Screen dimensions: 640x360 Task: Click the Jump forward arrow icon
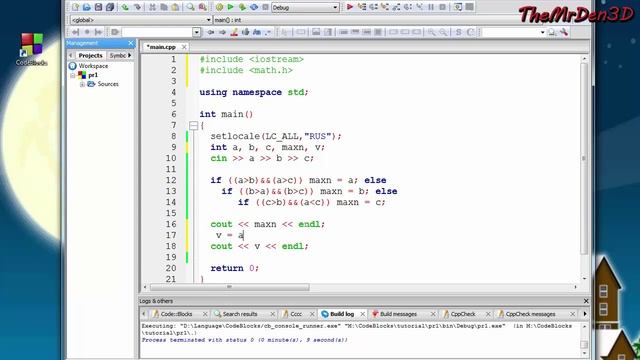[222, 32]
